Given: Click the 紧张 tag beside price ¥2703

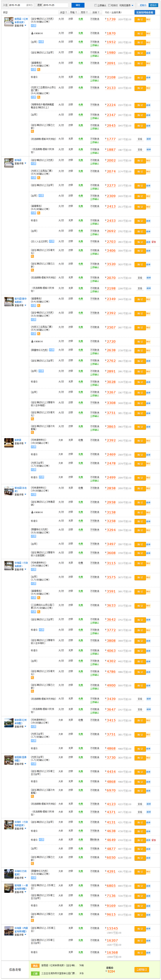Looking at the screenshot, I should (x=153, y=242).
